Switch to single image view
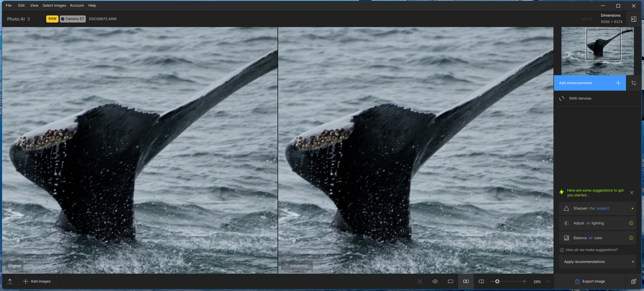This screenshot has height=291, width=644. [x=450, y=281]
